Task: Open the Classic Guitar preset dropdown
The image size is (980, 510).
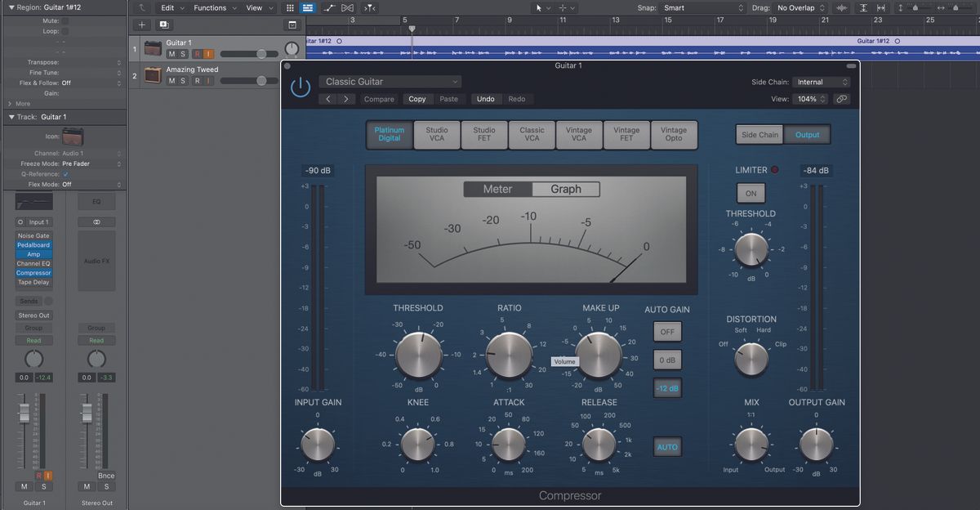Action: click(x=390, y=82)
